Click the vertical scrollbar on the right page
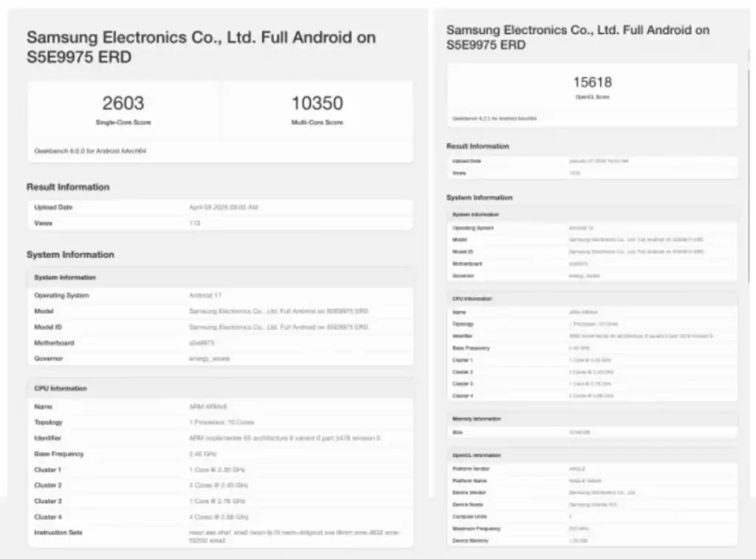This screenshot has width=756, height=559. (749, 174)
